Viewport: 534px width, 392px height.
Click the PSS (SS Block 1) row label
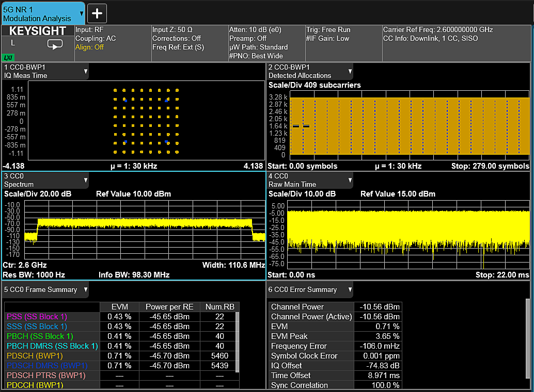point(36,317)
